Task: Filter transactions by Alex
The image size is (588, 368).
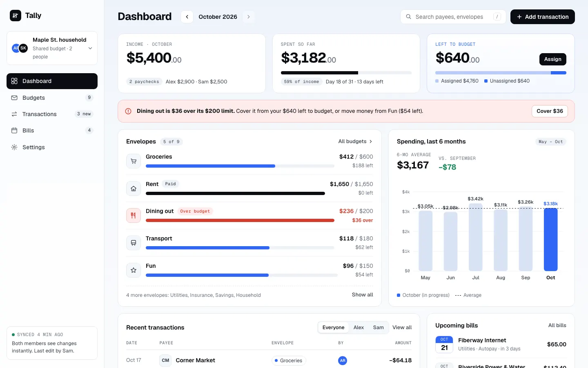Action: tap(359, 328)
